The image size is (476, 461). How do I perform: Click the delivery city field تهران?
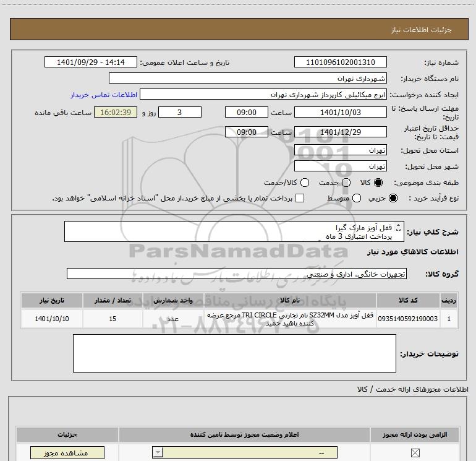coord(340,166)
